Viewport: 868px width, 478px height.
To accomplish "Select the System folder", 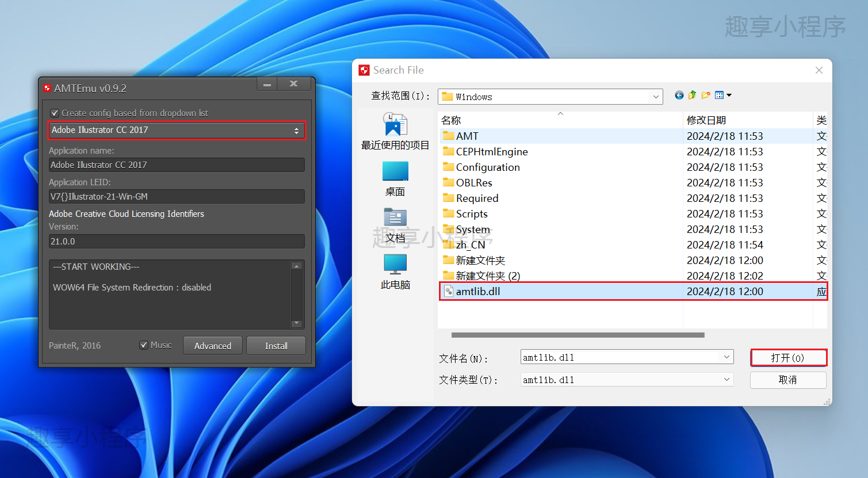I will (466, 230).
